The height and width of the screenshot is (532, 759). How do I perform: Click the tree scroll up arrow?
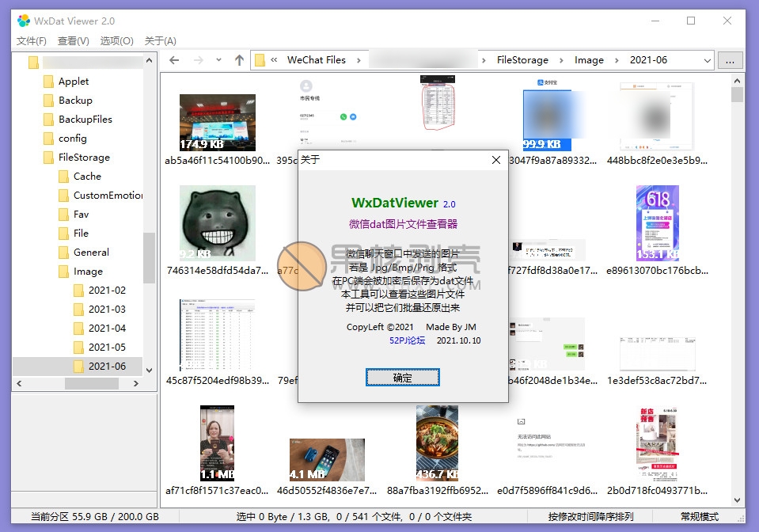tap(149, 60)
